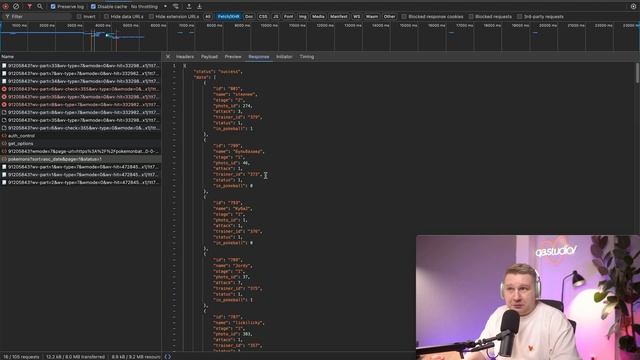The image size is (640, 360).
Task: Click pretty-print braces icon in status bar
Action: [x=167, y=356]
